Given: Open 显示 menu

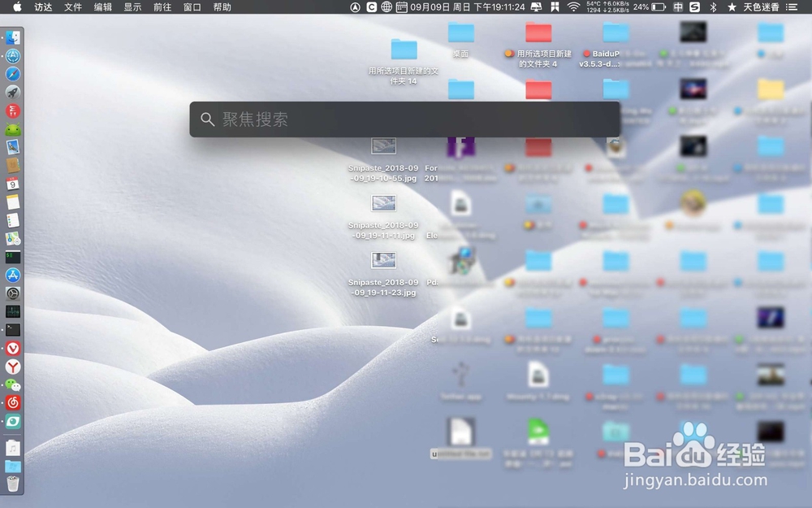Looking at the screenshot, I should [x=132, y=7].
